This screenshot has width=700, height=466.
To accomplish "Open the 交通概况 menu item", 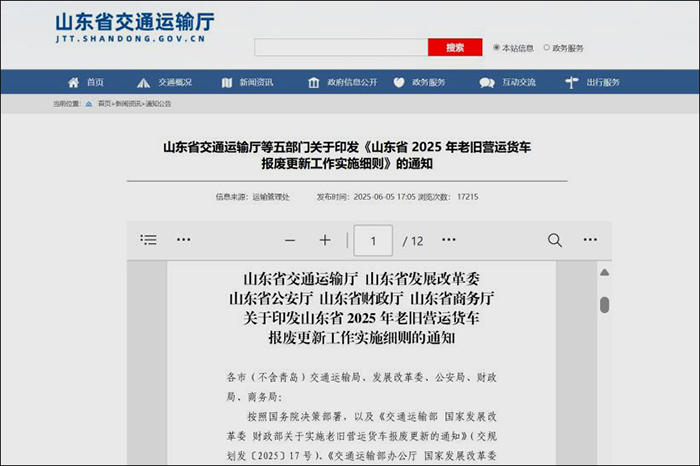I will pos(175,82).
